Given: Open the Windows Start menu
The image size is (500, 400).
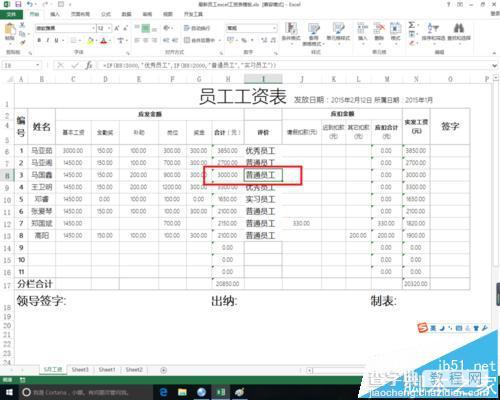Looking at the screenshot, I should [x=9, y=392].
